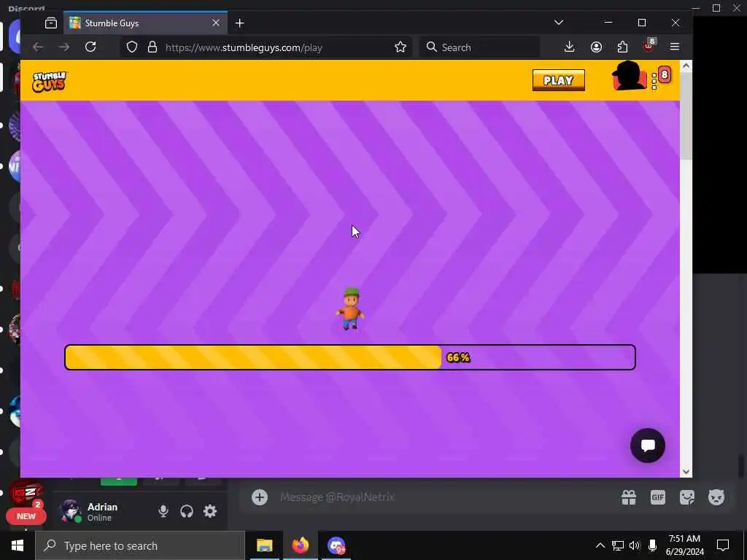The image size is (747, 560).
Task: Open the uBlock extension icon with badge
Action: click(x=649, y=46)
